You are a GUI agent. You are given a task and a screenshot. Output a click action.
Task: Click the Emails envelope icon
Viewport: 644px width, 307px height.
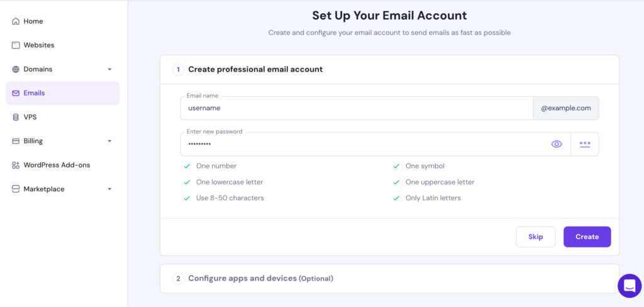pyautogui.click(x=16, y=93)
